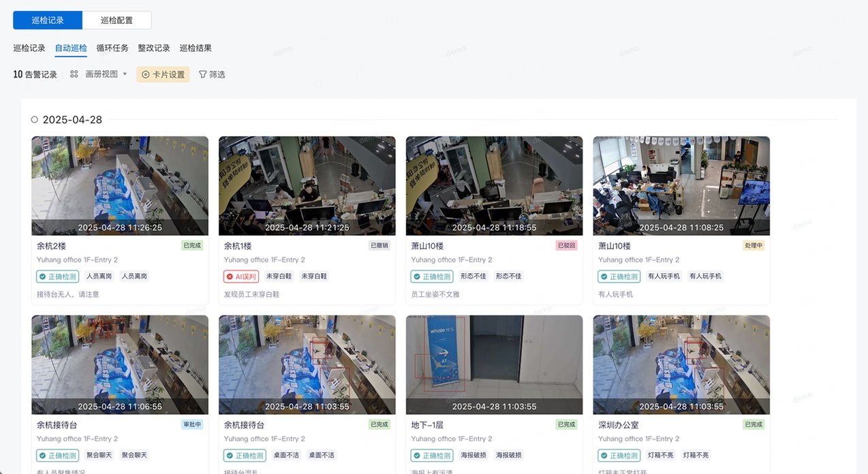Click the check icon on 余杭2楼 card's 正确检测 tag
868x474 pixels.
[x=42, y=276]
